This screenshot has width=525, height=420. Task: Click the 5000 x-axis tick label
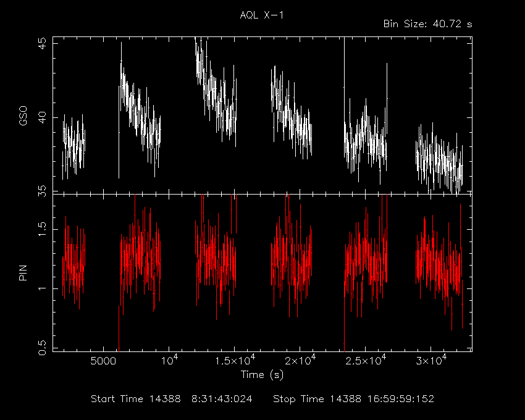click(x=104, y=361)
